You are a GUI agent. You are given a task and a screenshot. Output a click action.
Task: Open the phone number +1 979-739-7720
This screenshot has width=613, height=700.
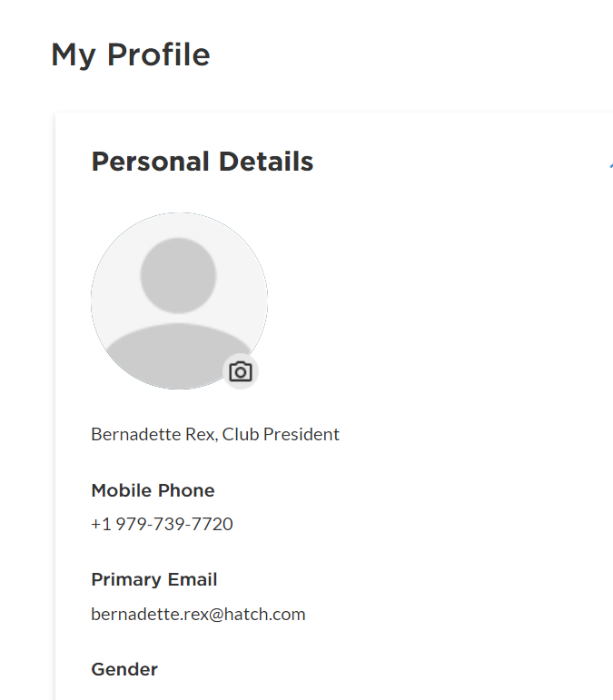pos(162,524)
